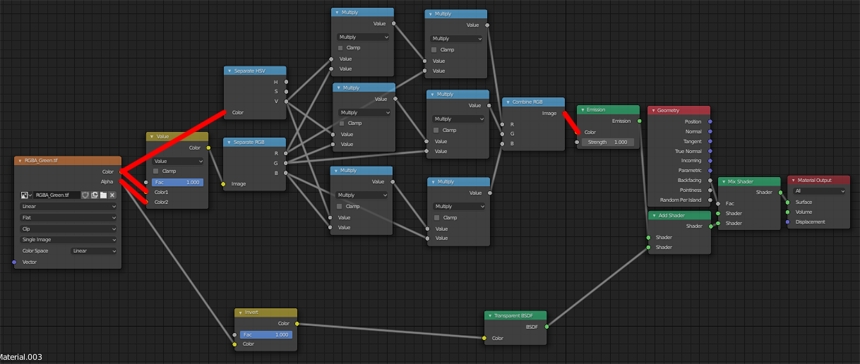Open the Clip extension dropdown
This screenshot has height=364, width=860.
tap(68, 229)
